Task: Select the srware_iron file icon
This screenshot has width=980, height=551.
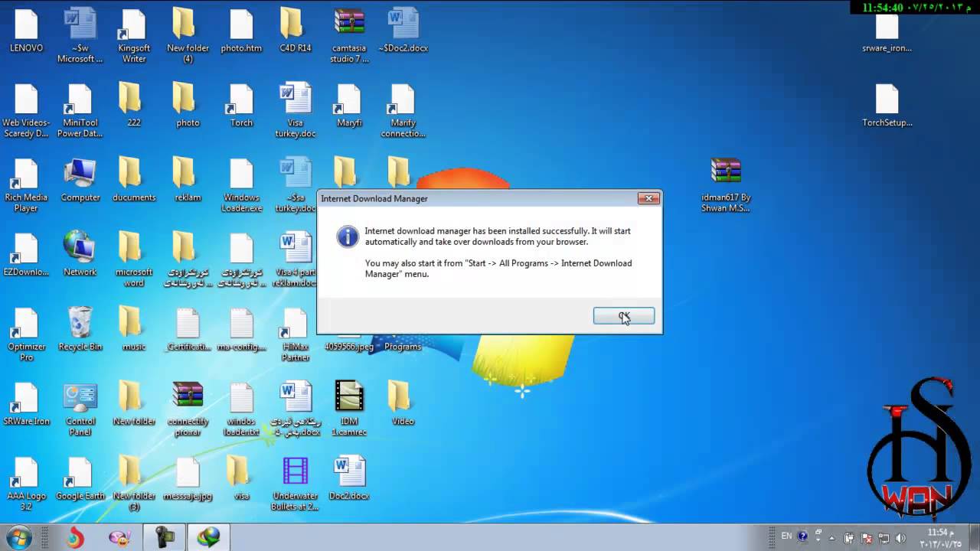Action: pos(887,31)
